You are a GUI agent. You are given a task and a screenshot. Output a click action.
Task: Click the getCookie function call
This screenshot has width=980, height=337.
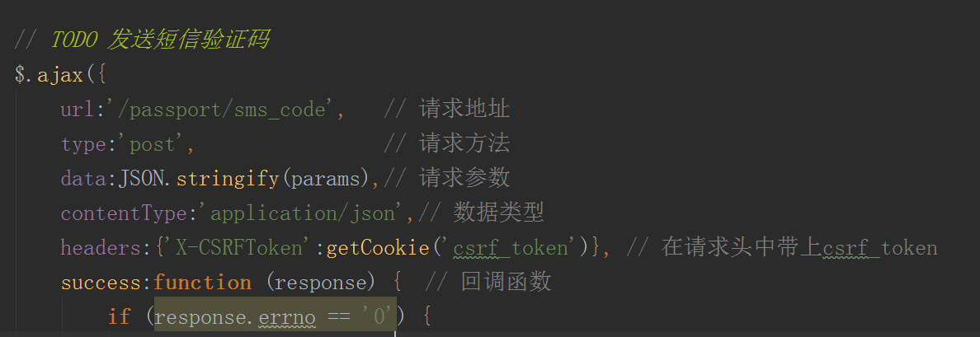point(378,248)
